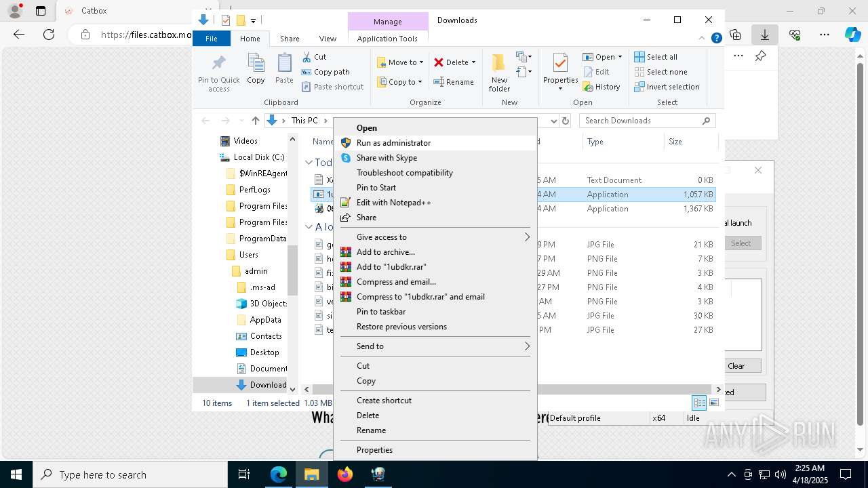The image size is (868, 488).
Task: Click Select none in ribbon
Action: 660,72
